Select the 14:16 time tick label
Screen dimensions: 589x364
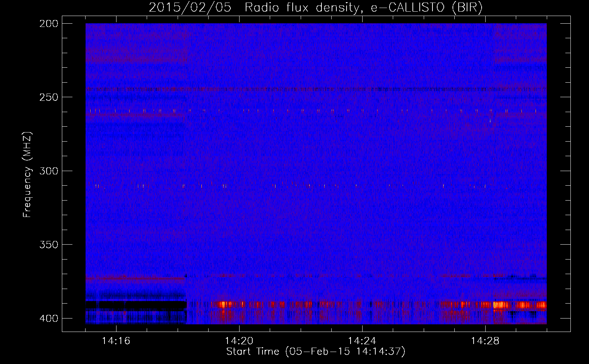pos(116,341)
